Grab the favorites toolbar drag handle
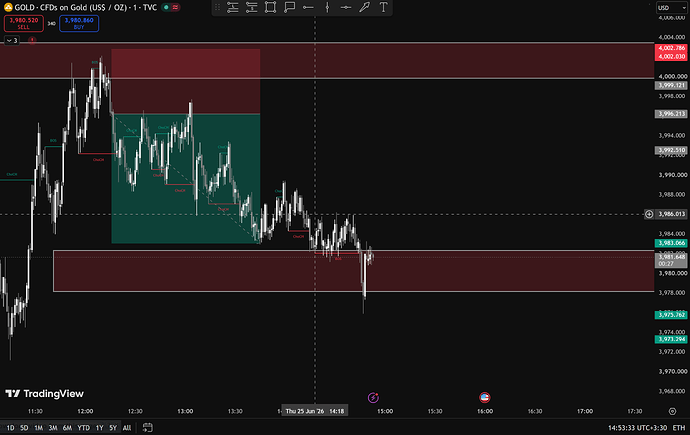The width and height of the screenshot is (690, 435). [x=217, y=7]
